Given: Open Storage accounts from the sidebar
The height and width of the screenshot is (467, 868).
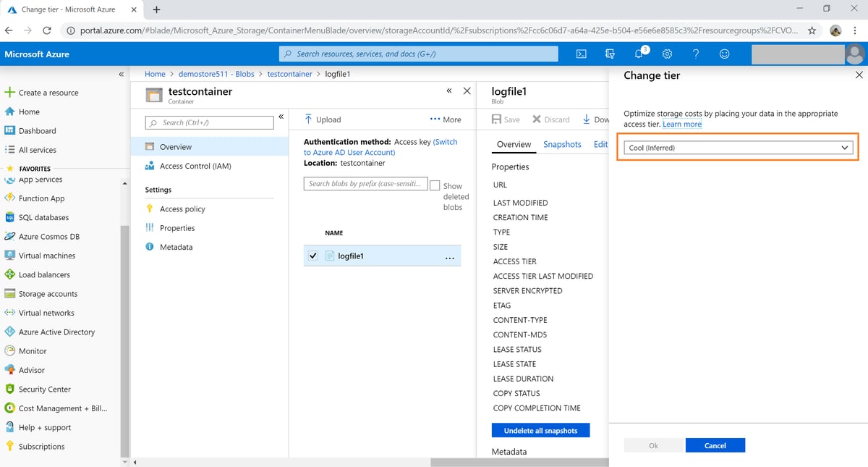Looking at the screenshot, I should (x=48, y=294).
